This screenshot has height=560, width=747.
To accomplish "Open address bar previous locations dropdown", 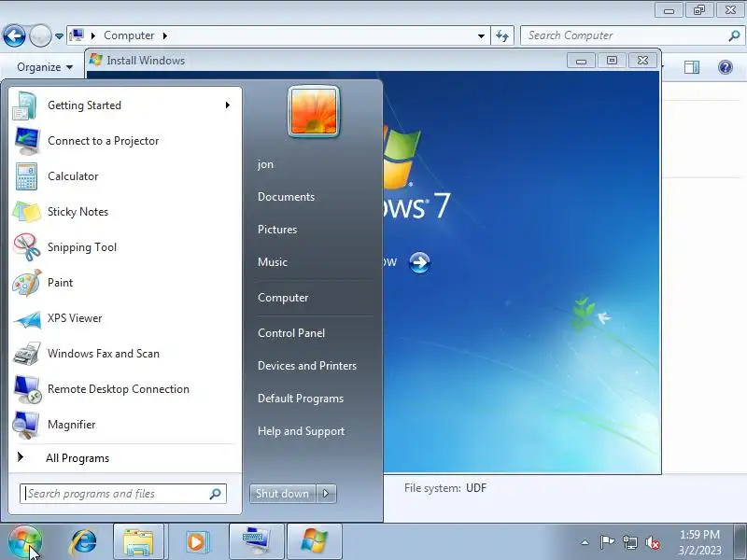I will (x=481, y=35).
